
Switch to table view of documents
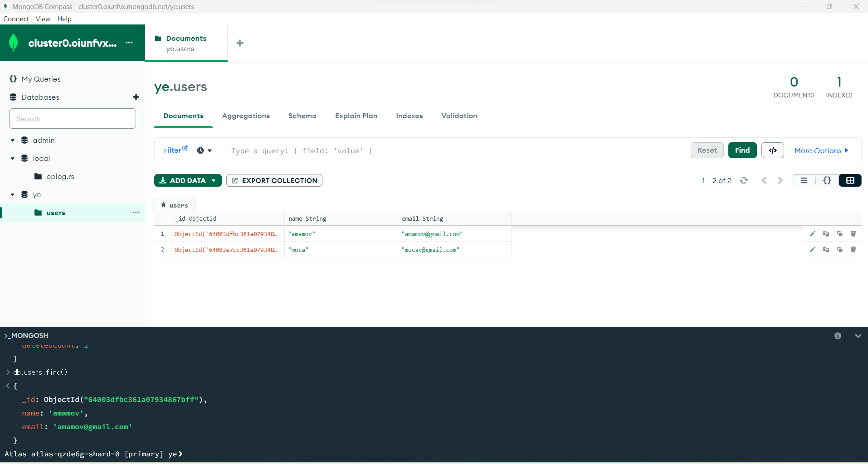pyautogui.click(x=850, y=180)
